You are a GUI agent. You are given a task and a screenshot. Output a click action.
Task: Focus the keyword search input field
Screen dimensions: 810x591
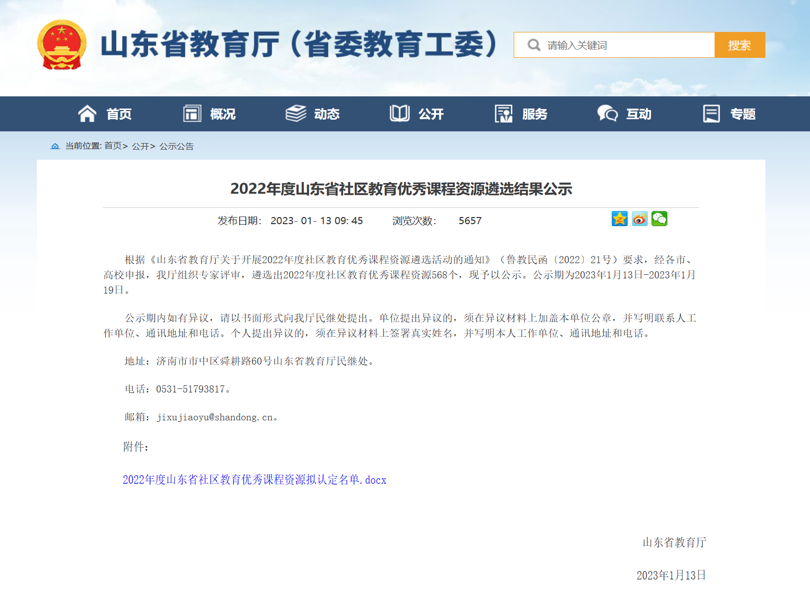(614, 45)
